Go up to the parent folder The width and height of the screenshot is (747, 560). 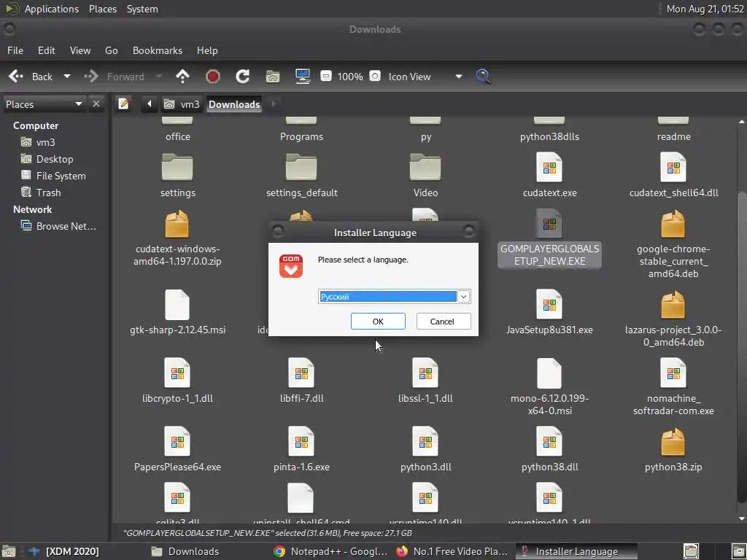click(182, 77)
